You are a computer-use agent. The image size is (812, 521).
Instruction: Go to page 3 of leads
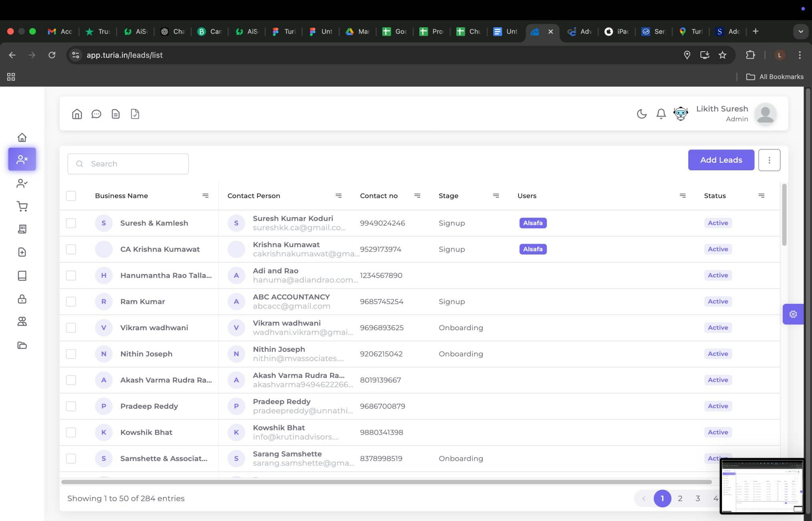click(697, 499)
